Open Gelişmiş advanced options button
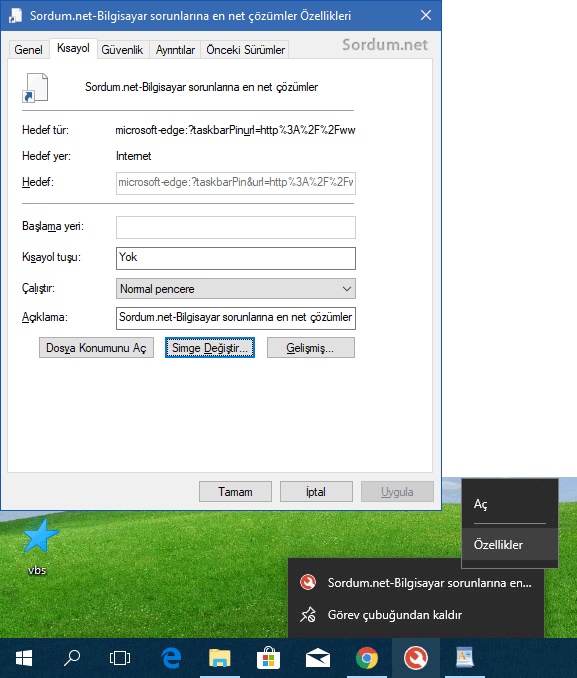This screenshot has width=577, height=678. coord(311,348)
